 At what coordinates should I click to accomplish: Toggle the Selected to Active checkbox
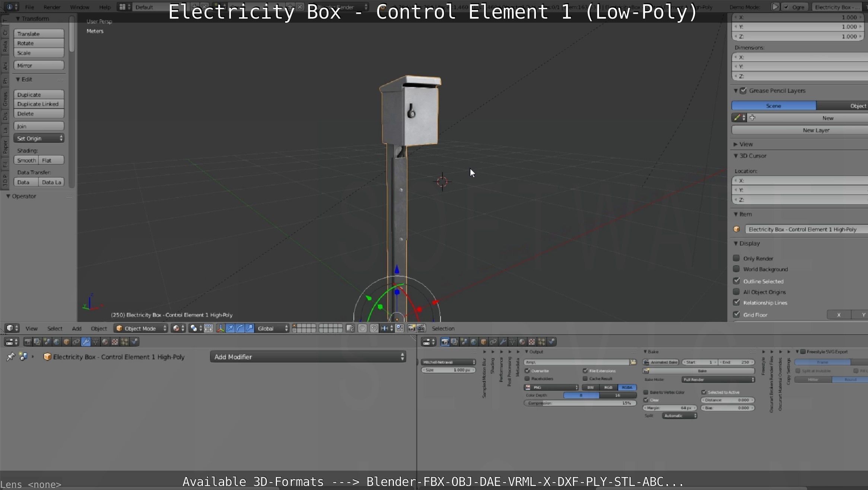704,392
